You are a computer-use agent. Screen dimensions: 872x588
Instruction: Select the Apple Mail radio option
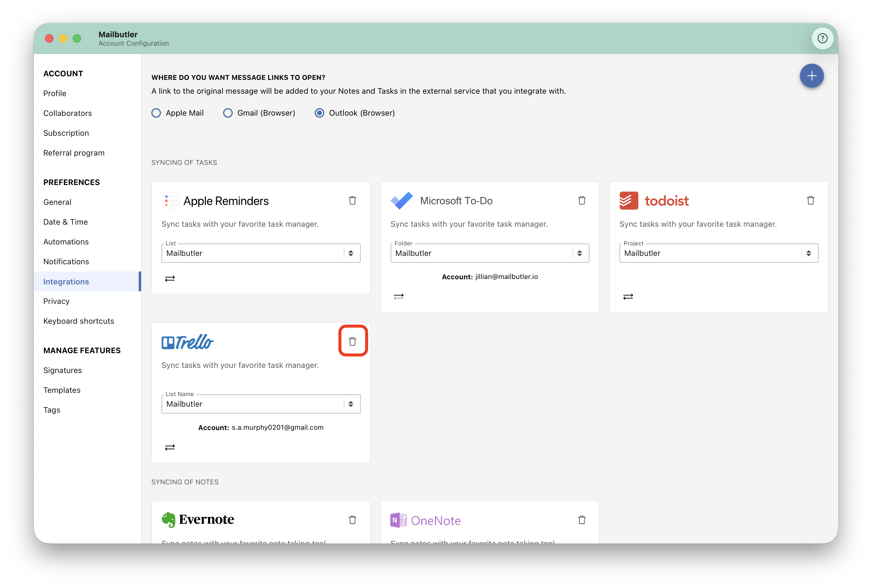coord(156,113)
